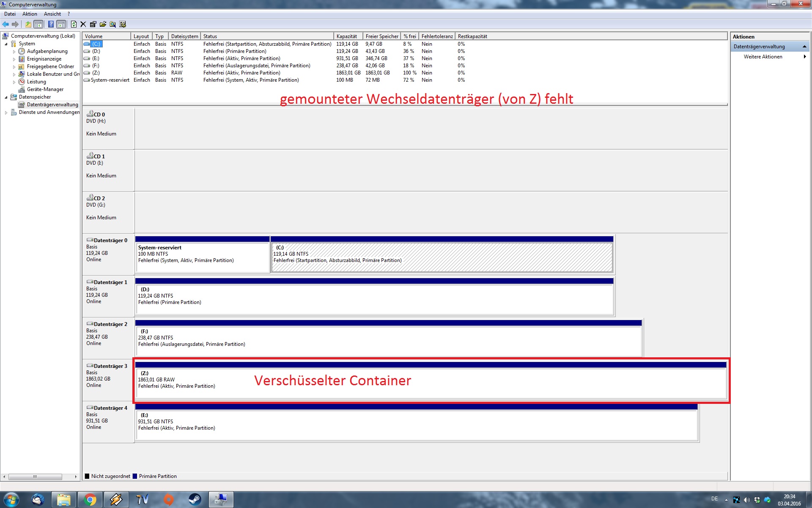Select Geräte-Manager in the tree
Image resolution: width=812 pixels, height=508 pixels.
pos(45,89)
